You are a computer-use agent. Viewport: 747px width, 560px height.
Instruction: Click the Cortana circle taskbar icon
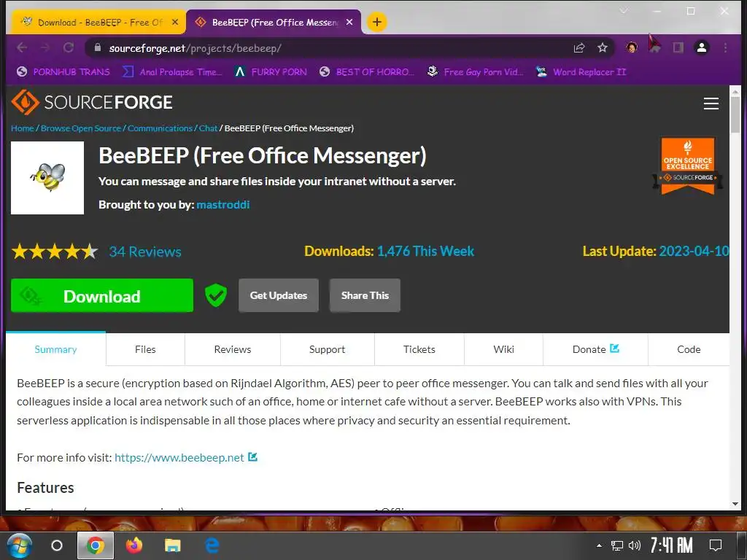click(x=57, y=545)
